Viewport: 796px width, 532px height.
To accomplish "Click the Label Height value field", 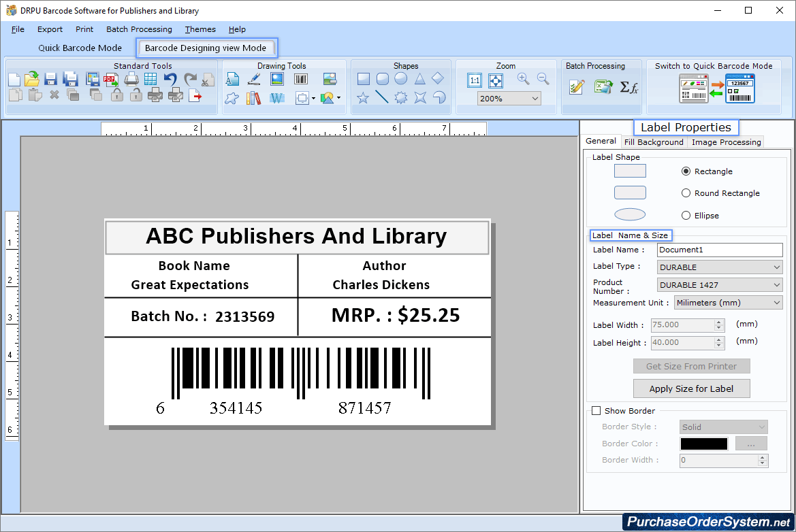I will click(x=683, y=343).
